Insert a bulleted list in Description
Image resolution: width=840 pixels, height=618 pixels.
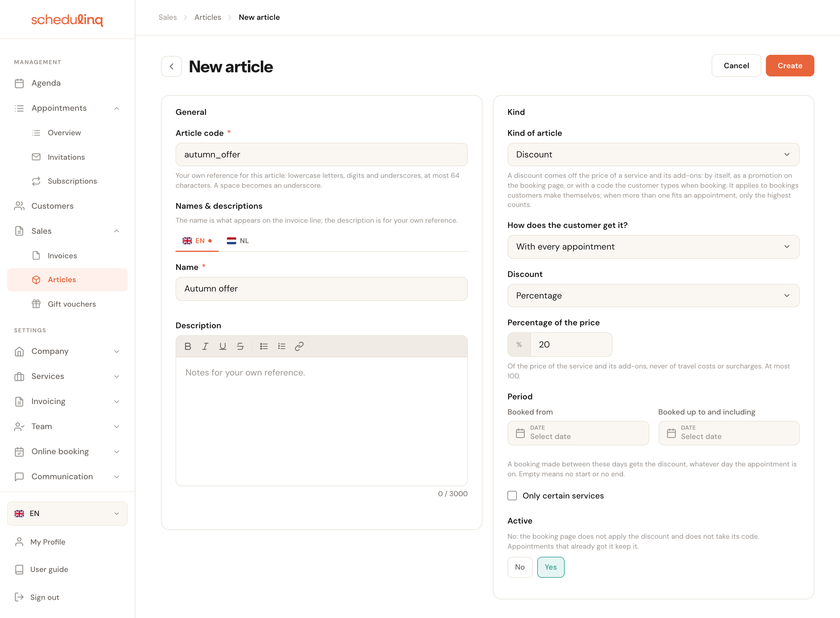click(x=264, y=346)
